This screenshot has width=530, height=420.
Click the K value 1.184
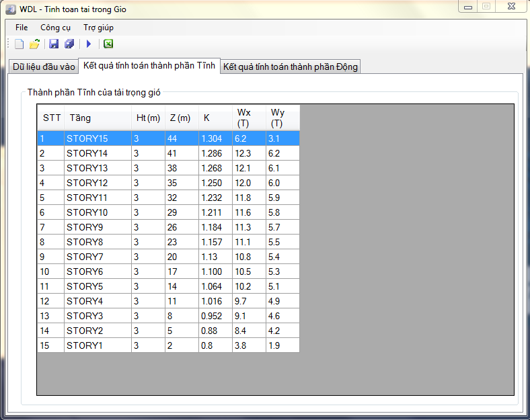click(x=215, y=227)
